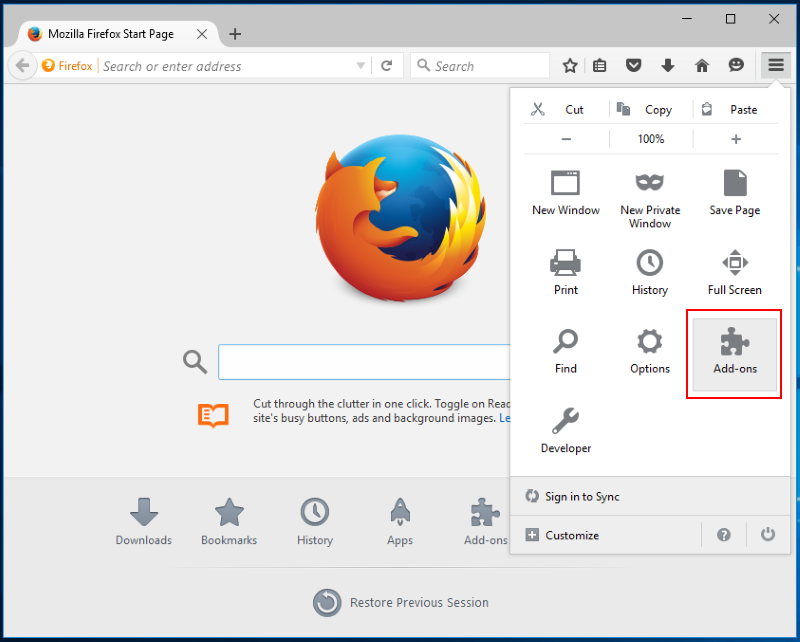Open Add-ons puzzle piece in menu
This screenshot has height=642, width=800.
[735, 354]
